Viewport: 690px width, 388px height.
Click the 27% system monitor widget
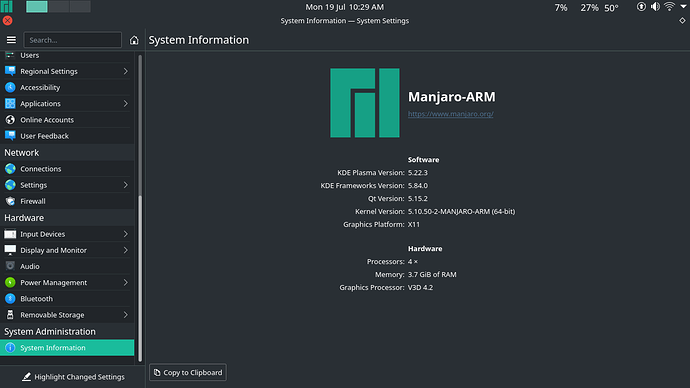click(589, 8)
